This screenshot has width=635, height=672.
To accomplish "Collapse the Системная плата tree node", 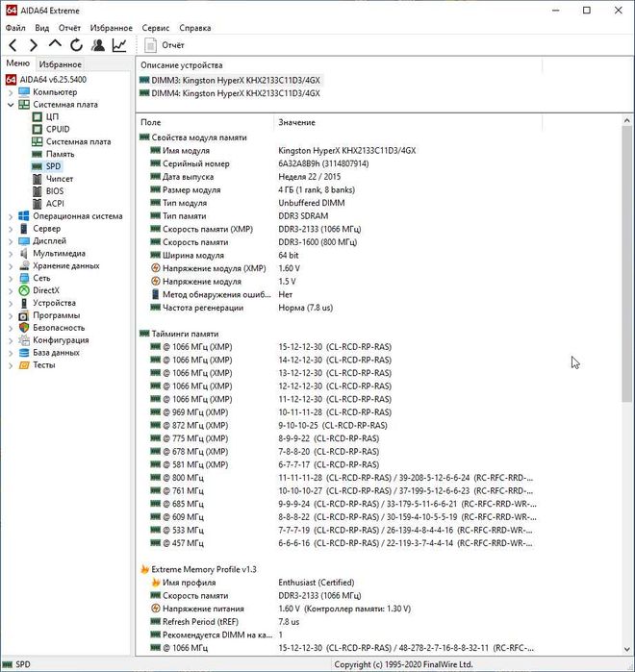I will click(x=11, y=105).
